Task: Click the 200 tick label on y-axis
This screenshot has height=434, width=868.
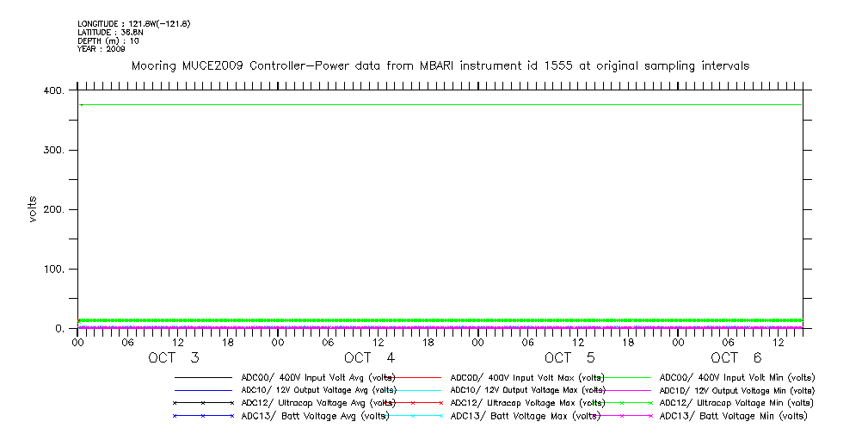Action: tap(54, 210)
